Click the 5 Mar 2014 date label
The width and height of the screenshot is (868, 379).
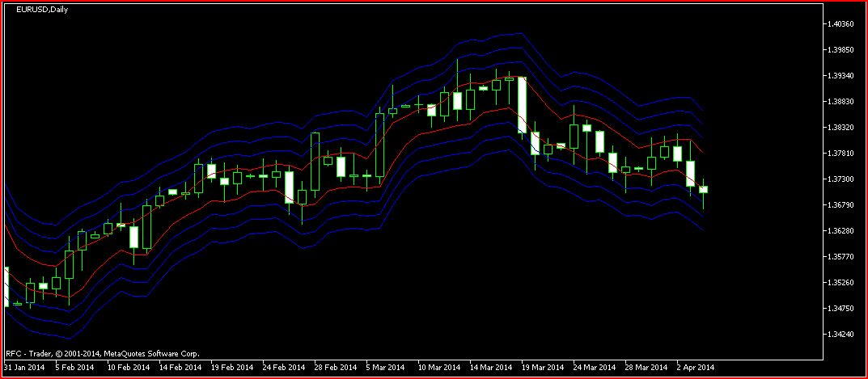(385, 368)
